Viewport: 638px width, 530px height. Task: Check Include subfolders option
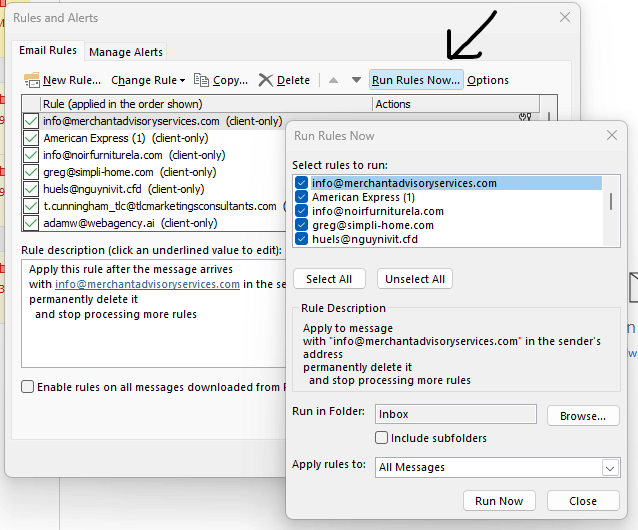(x=381, y=438)
